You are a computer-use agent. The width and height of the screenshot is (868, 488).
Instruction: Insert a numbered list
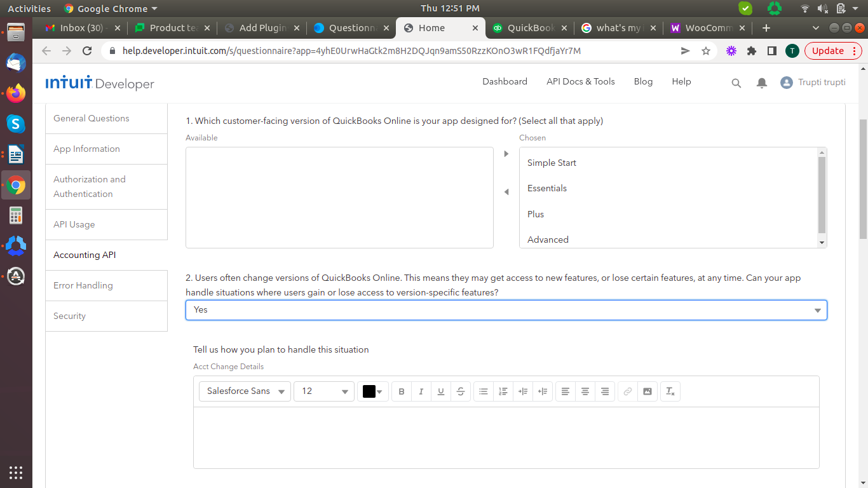(x=503, y=391)
